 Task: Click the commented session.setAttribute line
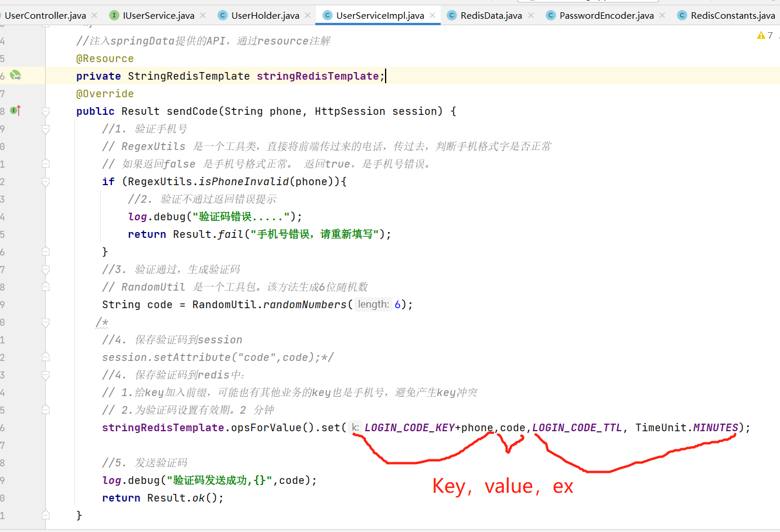pos(218,357)
